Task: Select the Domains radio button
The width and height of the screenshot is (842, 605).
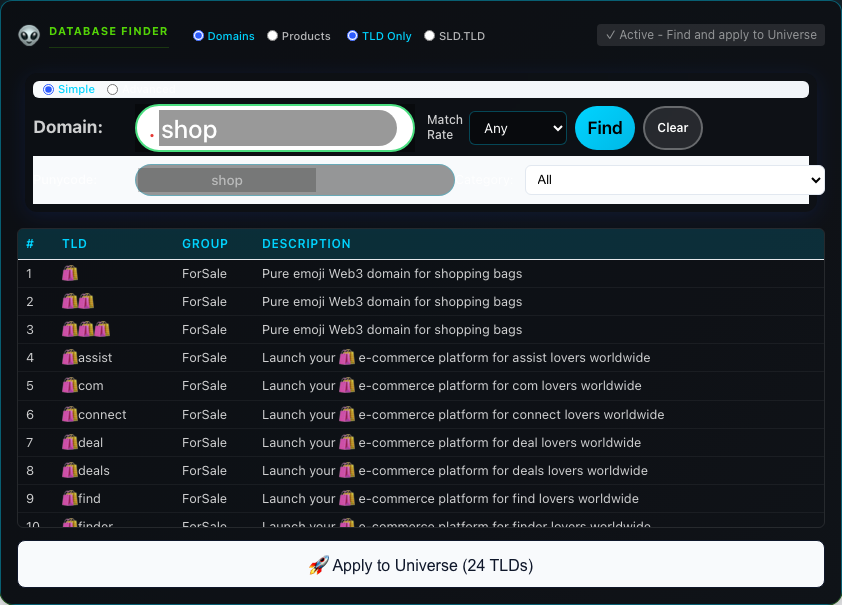Action: (x=198, y=36)
